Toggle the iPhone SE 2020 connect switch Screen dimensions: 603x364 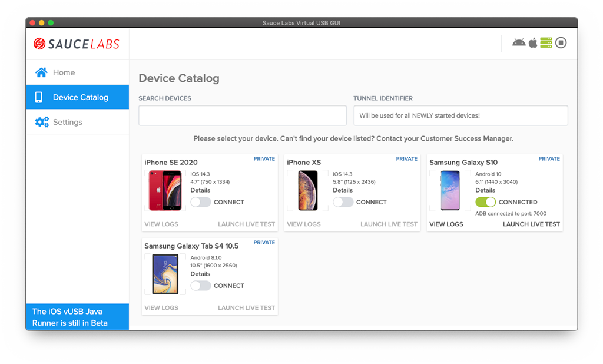pos(200,202)
